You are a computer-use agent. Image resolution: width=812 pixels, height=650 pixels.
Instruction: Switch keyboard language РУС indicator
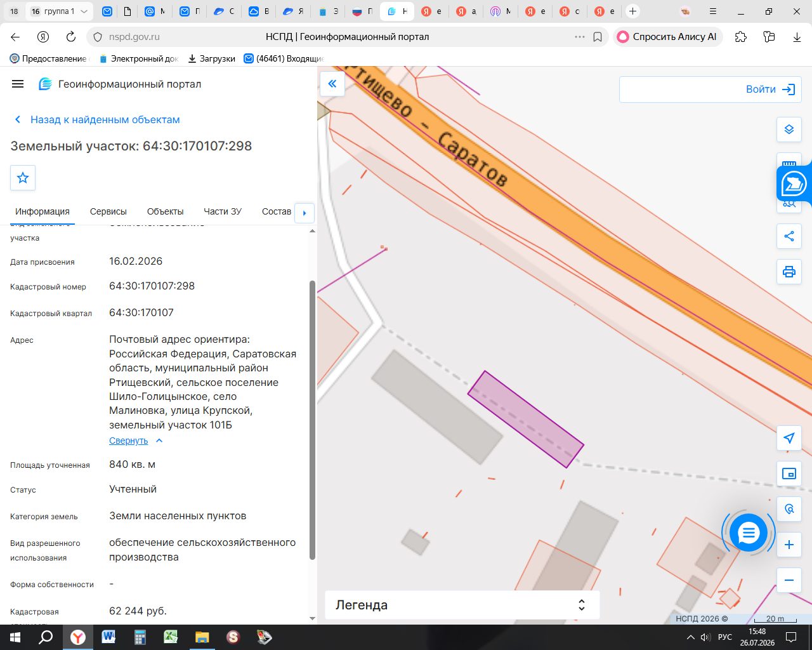pyautogui.click(x=725, y=637)
